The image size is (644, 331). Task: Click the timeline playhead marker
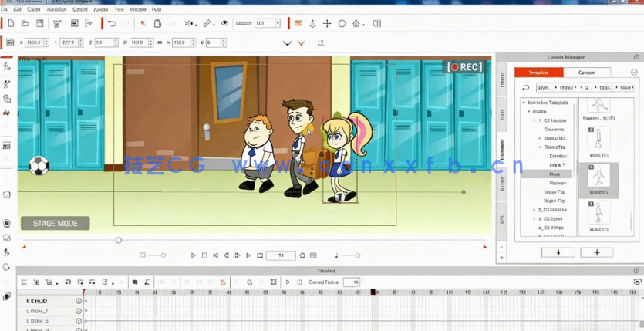tap(373, 292)
